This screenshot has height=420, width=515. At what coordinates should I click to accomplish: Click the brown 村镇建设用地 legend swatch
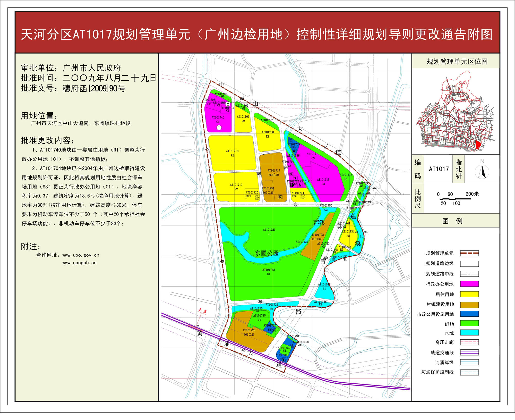[x=469, y=305]
